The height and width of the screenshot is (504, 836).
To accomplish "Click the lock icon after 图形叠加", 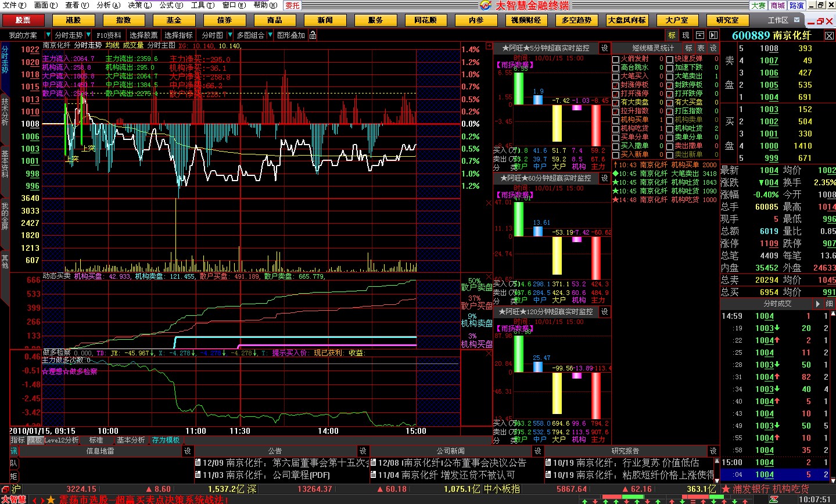I will pos(313,35).
